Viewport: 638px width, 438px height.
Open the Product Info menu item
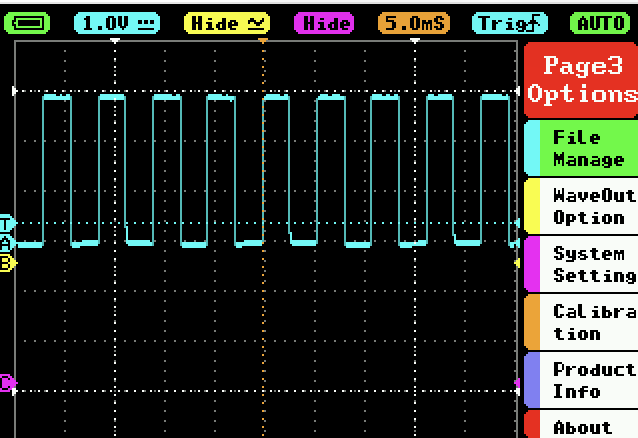[x=581, y=381]
